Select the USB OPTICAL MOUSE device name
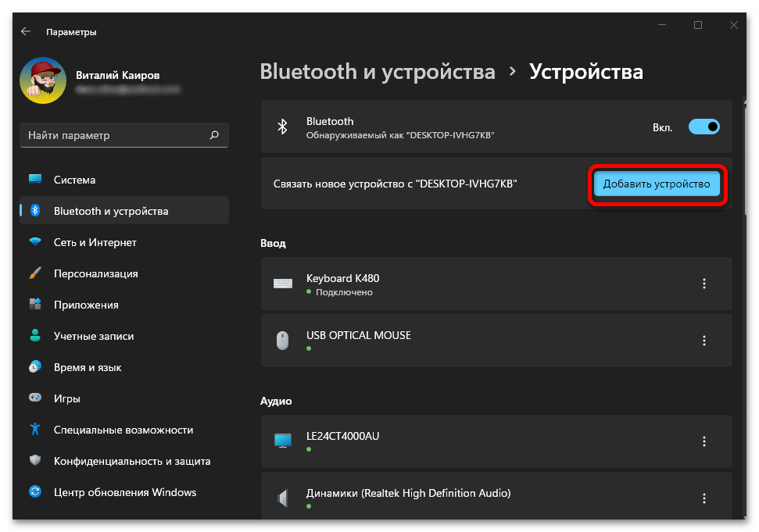 coord(359,335)
